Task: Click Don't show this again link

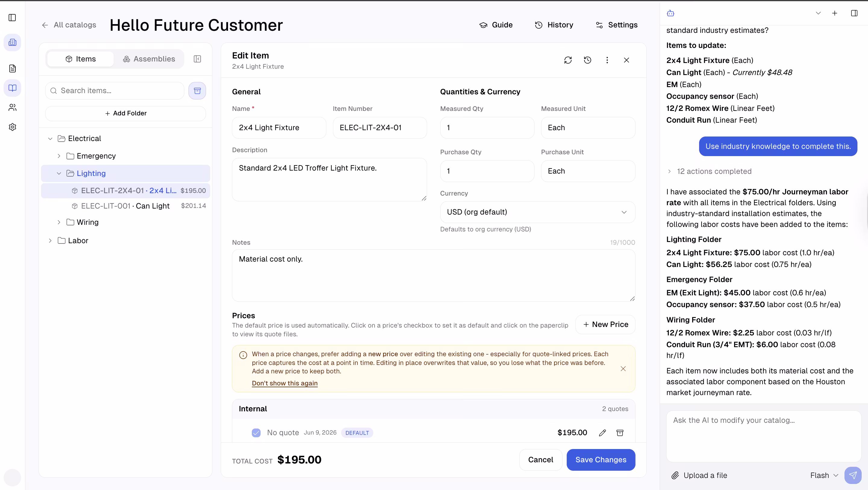Action: coord(285,383)
